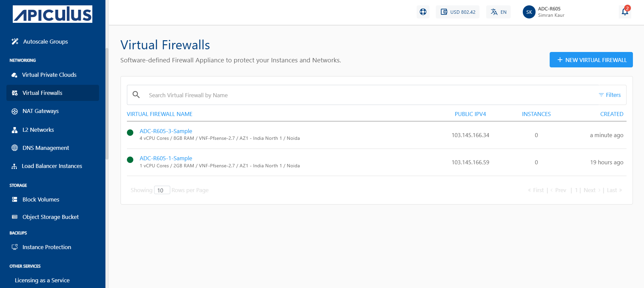The image size is (644, 288).
Task: Go to First page
Action: click(x=536, y=190)
